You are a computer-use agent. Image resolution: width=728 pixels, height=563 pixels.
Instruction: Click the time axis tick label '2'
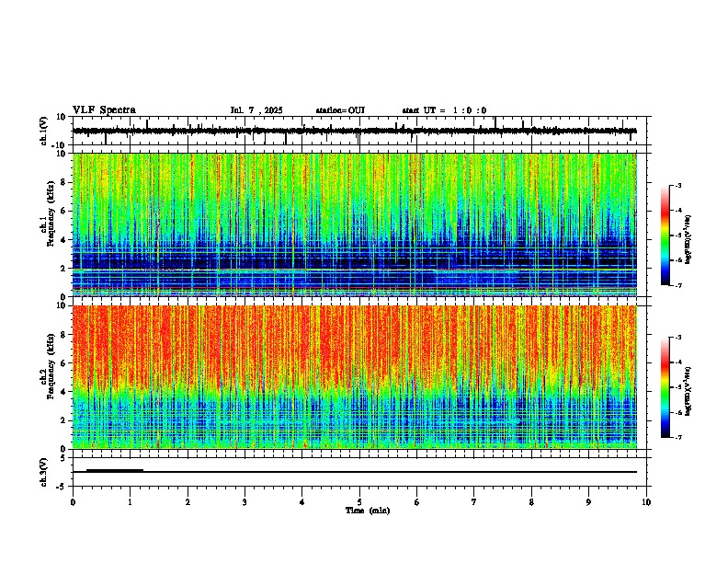coord(188,501)
